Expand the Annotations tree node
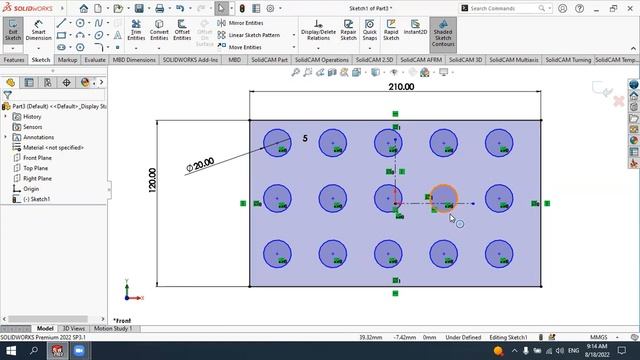The height and width of the screenshot is (360, 640). point(5,137)
